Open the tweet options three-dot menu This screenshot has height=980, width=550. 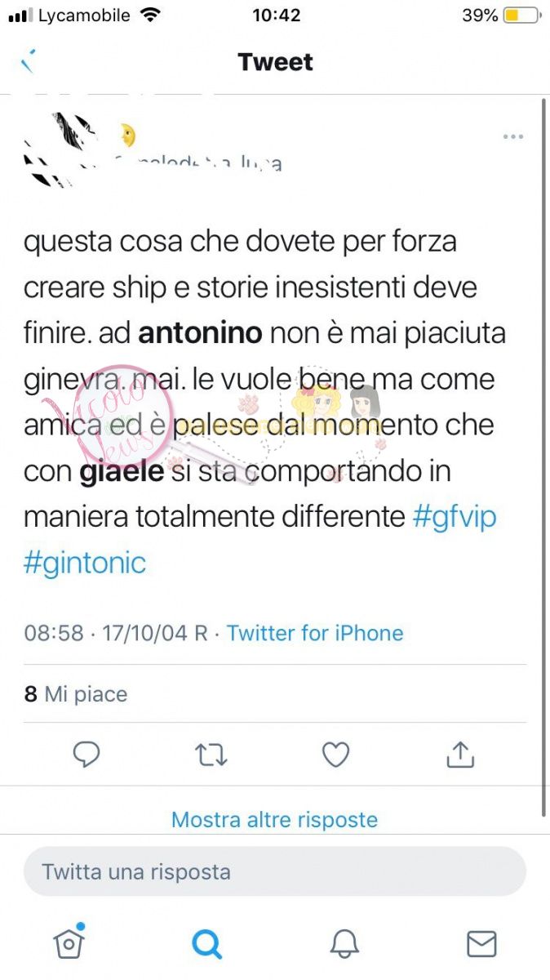[x=512, y=136]
